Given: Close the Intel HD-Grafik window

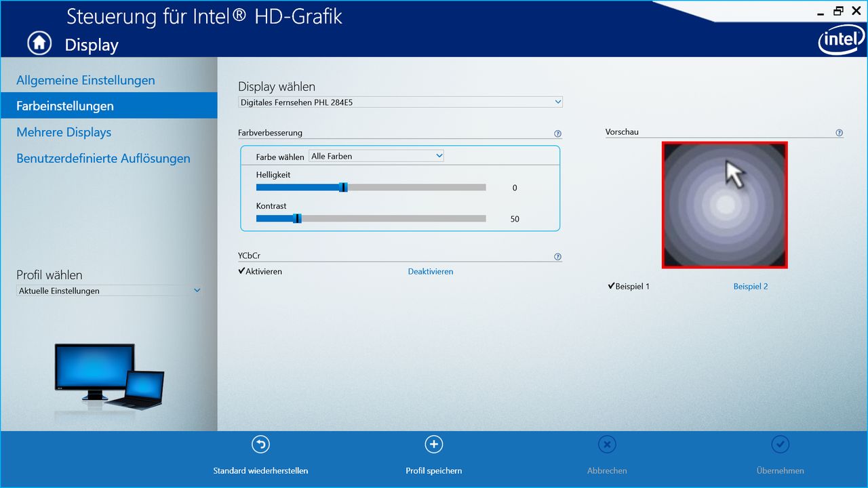Looking at the screenshot, I should point(856,11).
